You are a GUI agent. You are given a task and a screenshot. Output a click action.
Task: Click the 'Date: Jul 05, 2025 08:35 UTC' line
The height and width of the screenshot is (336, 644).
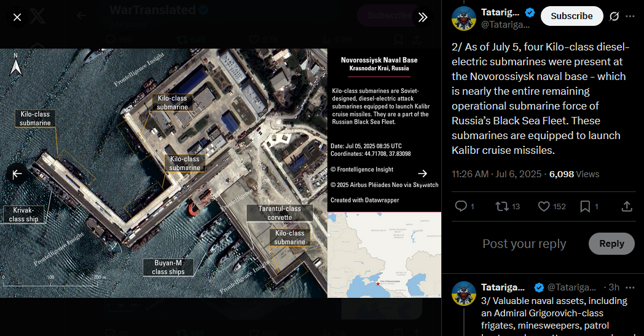[366, 146]
